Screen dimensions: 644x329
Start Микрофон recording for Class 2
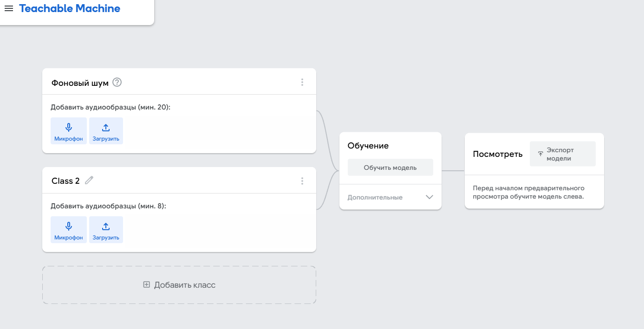69,230
